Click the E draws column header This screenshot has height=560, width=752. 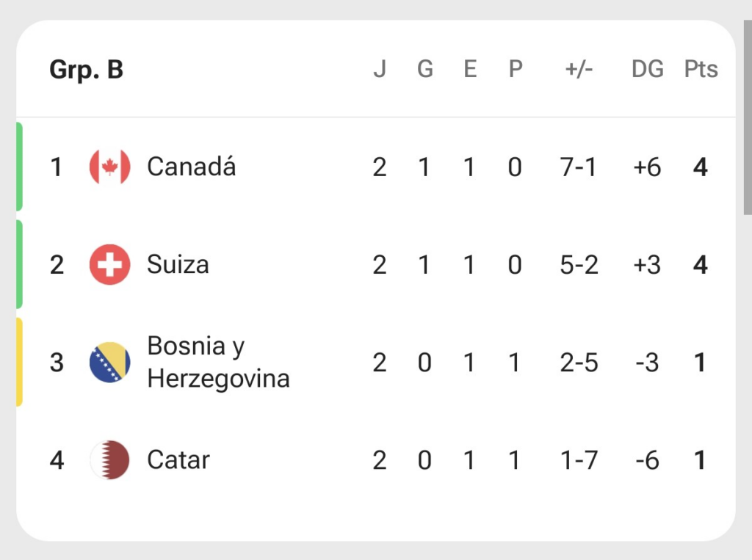[x=470, y=69]
